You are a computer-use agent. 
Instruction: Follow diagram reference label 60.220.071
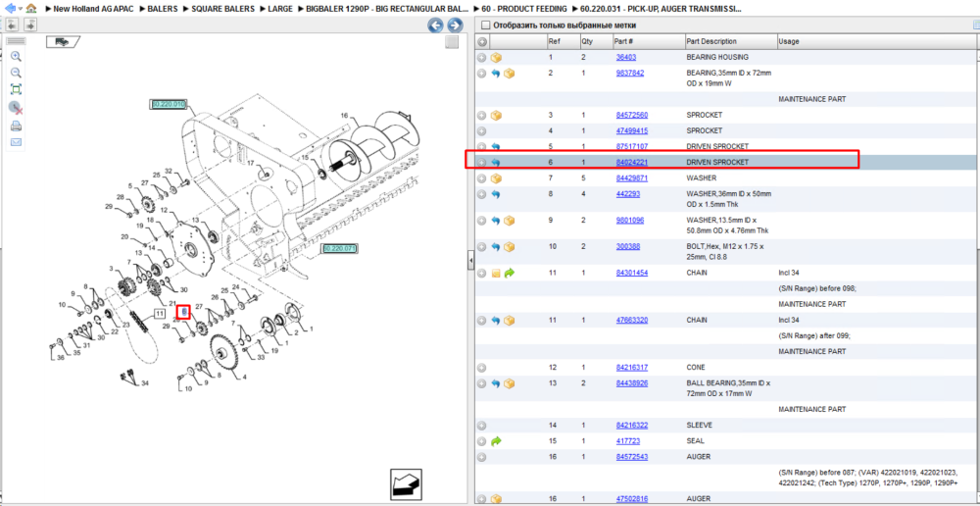(x=339, y=249)
